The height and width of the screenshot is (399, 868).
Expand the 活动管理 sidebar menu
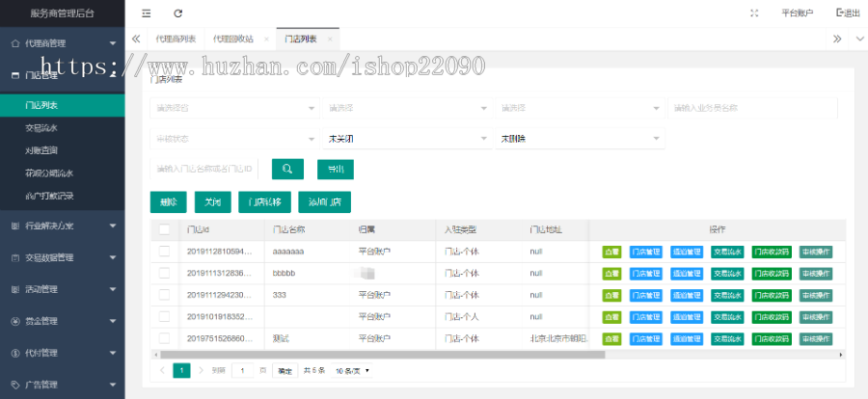[63, 289]
